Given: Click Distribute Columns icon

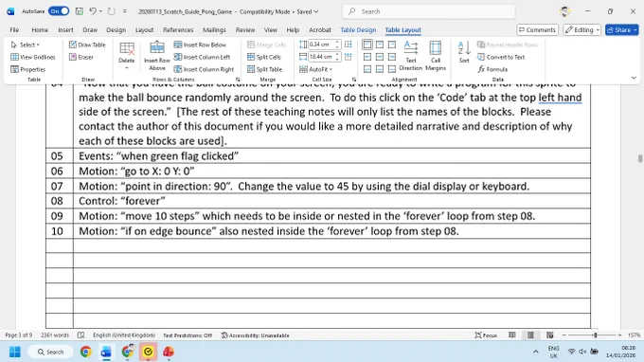Looking at the screenshot, I should pyautogui.click(x=349, y=57).
